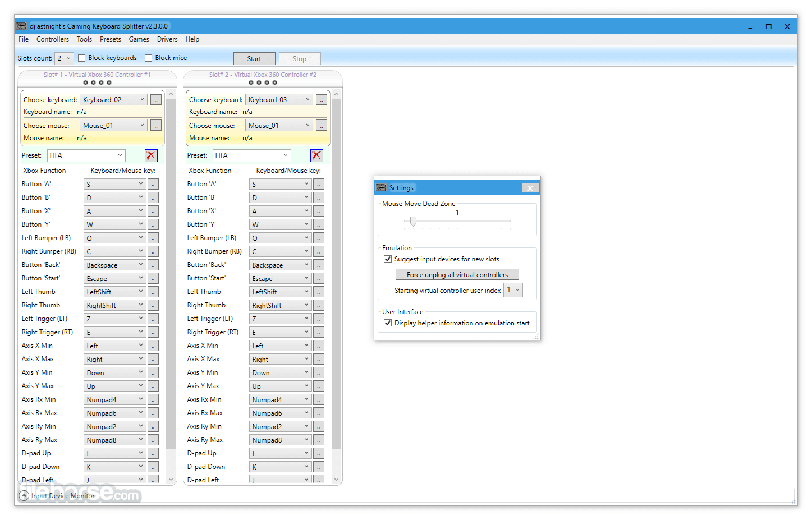Image resolution: width=812 pixels, height=520 pixels.
Task: Clear the FIFA preset in Slot 2
Action: point(316,155)
